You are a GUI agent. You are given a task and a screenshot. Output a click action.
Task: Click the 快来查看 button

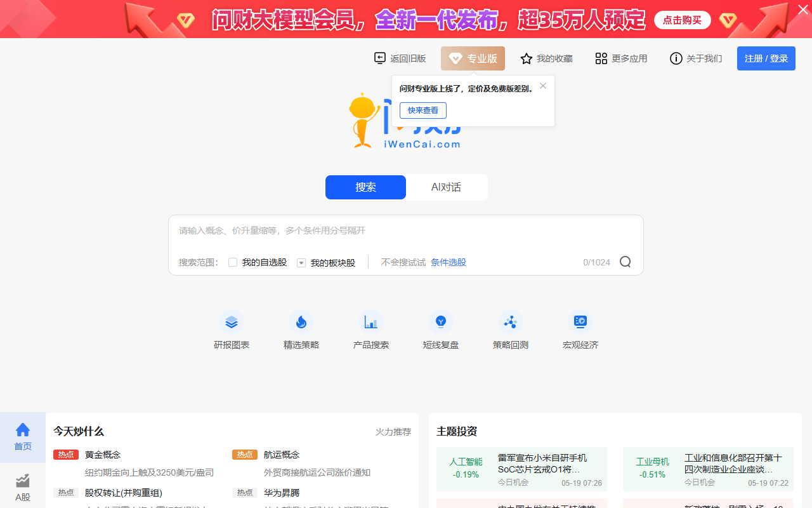click(423, 110)
